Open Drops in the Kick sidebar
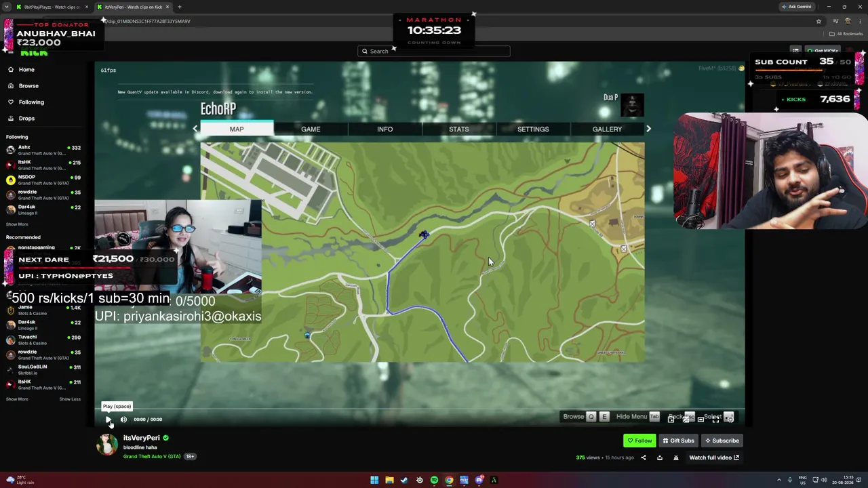 pos(26,119)
